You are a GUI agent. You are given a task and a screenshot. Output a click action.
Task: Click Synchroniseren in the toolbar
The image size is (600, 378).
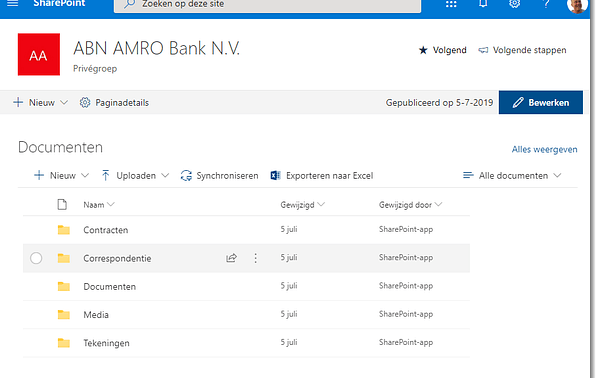227,176
